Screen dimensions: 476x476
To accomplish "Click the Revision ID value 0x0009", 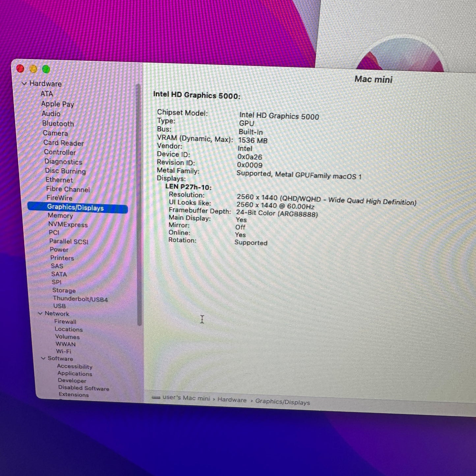I will point(250,165).
